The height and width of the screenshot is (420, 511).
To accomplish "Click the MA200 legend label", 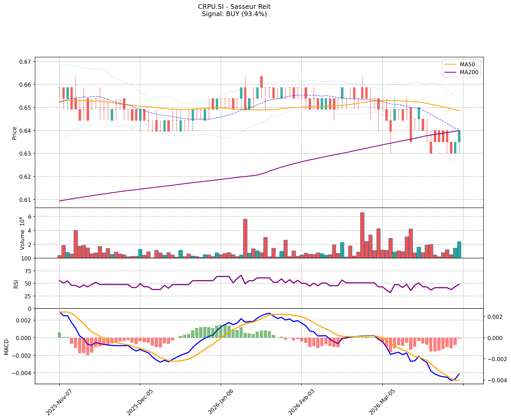I will point(469,72).
